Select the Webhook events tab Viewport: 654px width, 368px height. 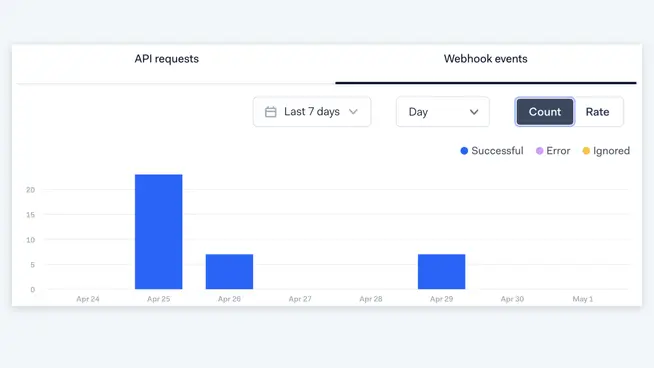point(485,59)
